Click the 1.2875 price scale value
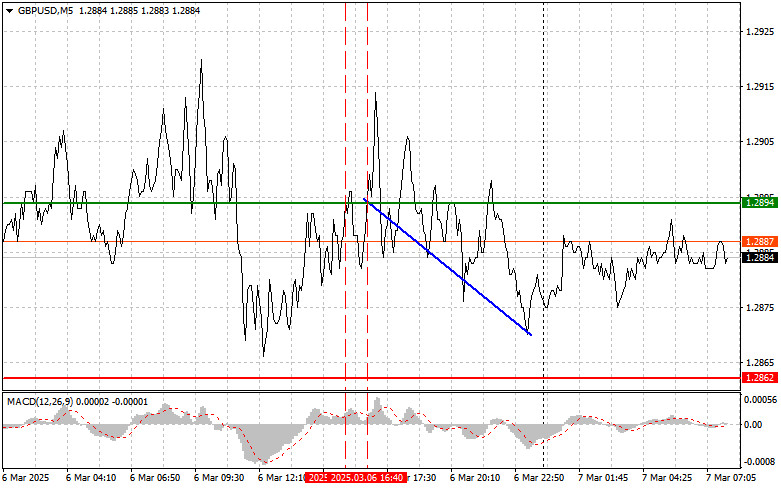Viewport: 781px width, 489px height. 760,307
